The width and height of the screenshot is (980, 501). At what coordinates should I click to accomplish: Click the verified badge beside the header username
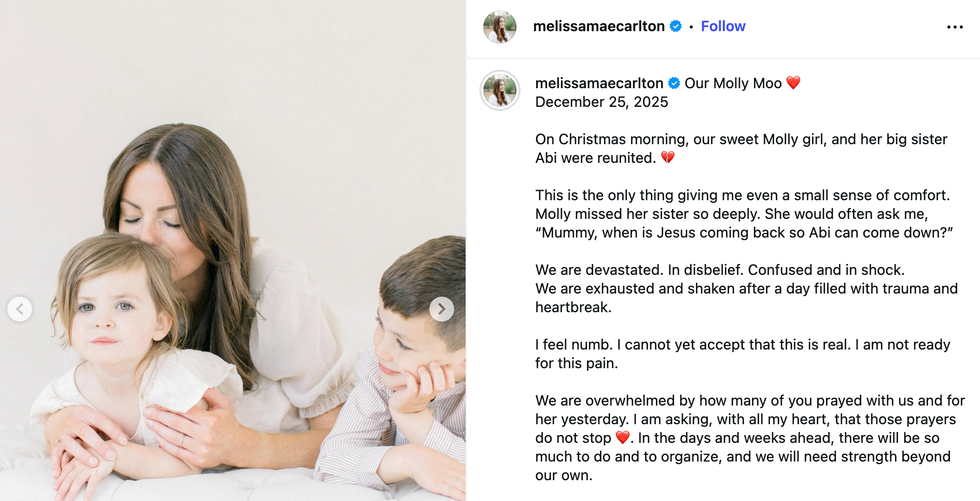(x=676, y=27)
